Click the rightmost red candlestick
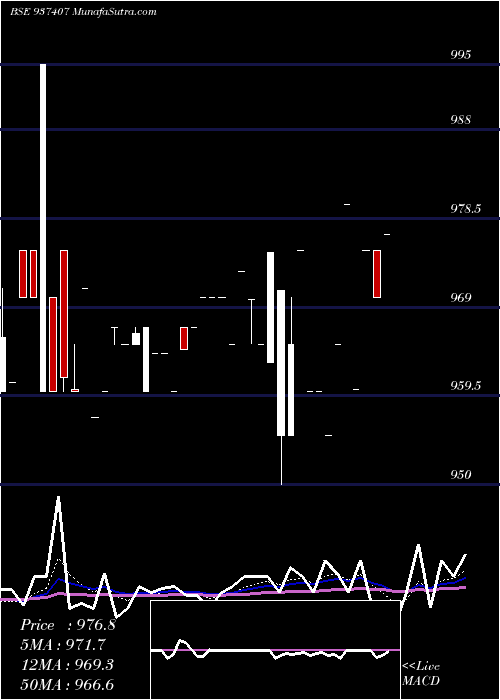This screenshot has height=700, width=500. 377,274
